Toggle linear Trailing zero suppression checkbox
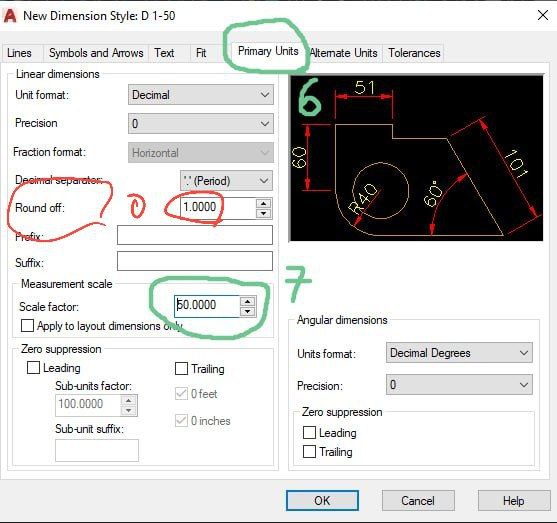This screenshot has width=557, height=523. click(182, 369)
